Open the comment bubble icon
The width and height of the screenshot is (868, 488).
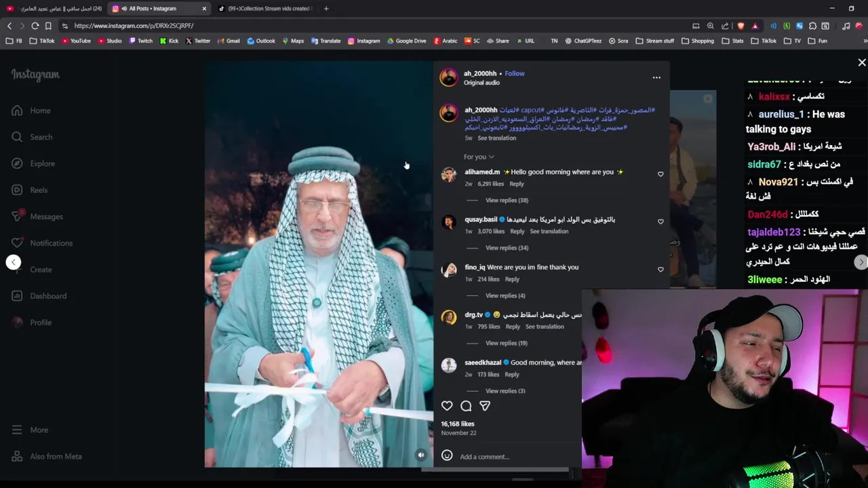pyautogui.click(x=466, y=406)
